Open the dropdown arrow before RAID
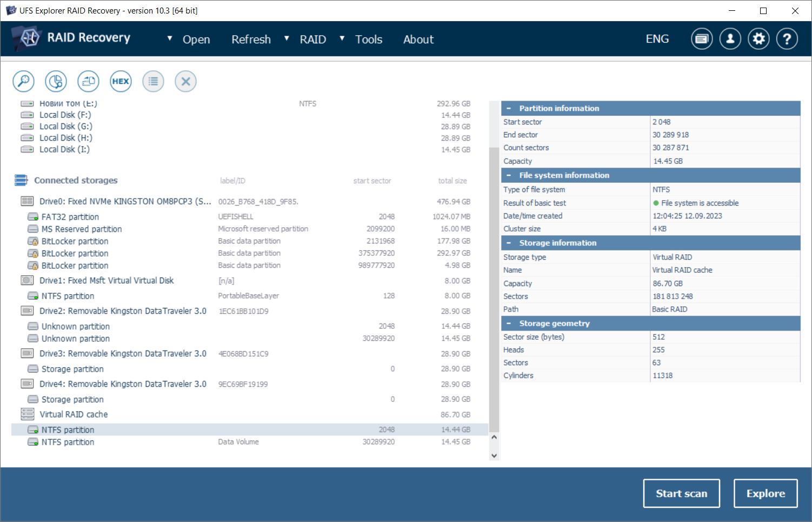Viewport: 812px width, 522px height. point(287,38)
